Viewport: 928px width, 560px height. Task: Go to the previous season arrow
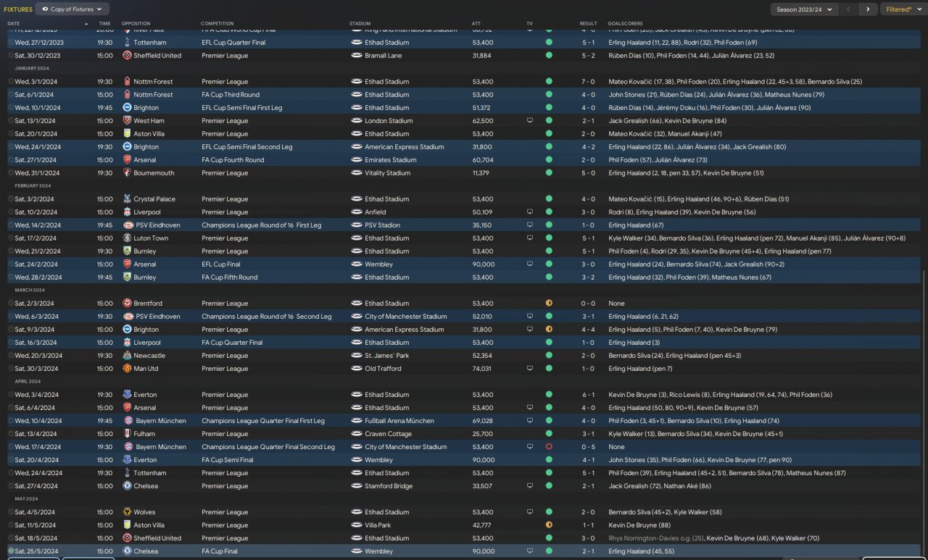[850, 9]
